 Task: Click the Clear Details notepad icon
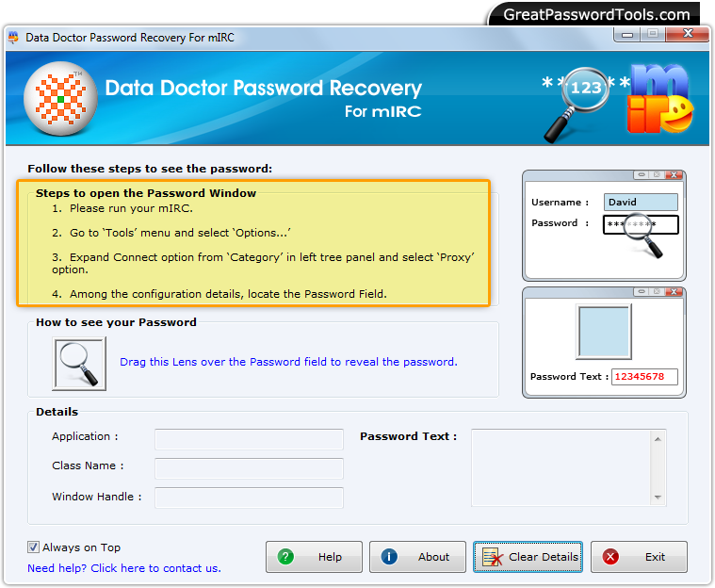tap(493, 557)
